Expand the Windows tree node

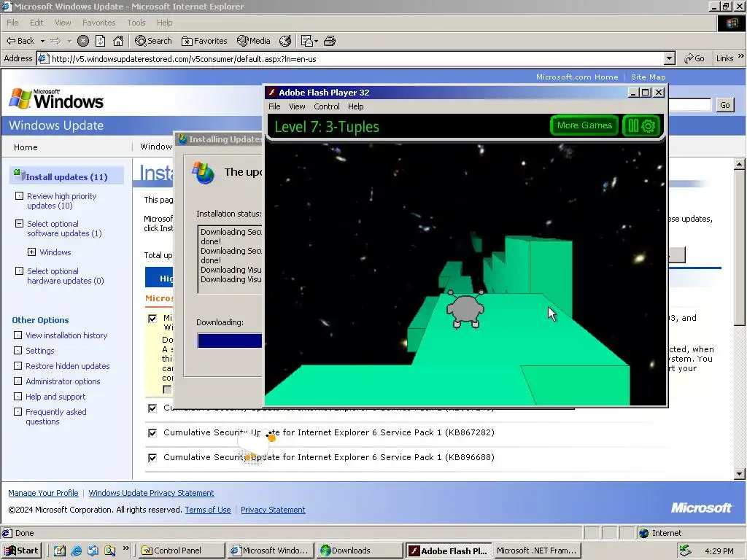pyautogui.click(x=31, y=252)
